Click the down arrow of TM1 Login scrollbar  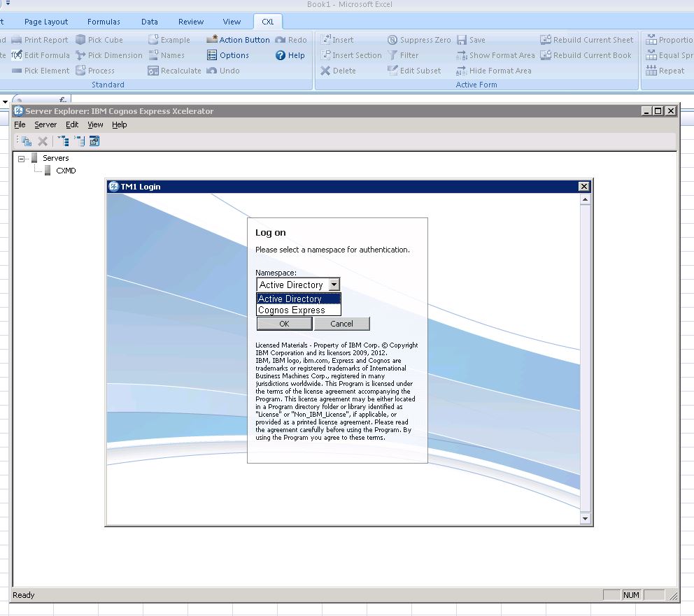click(585, 519)
